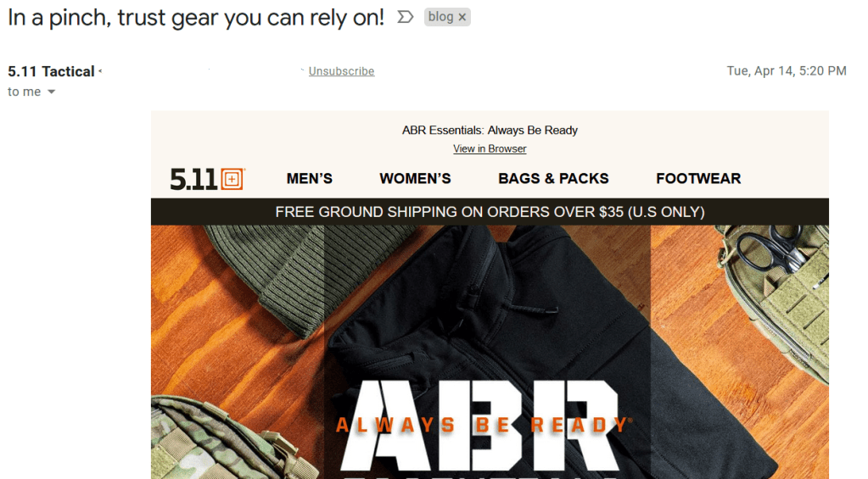Click the free ground shipping banner
Viewport: 868px width, 479px height.
click(490, 212)
